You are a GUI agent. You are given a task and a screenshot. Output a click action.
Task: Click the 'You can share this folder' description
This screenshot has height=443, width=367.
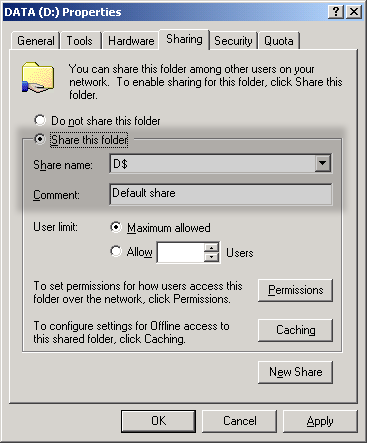[x=206, y=82]
